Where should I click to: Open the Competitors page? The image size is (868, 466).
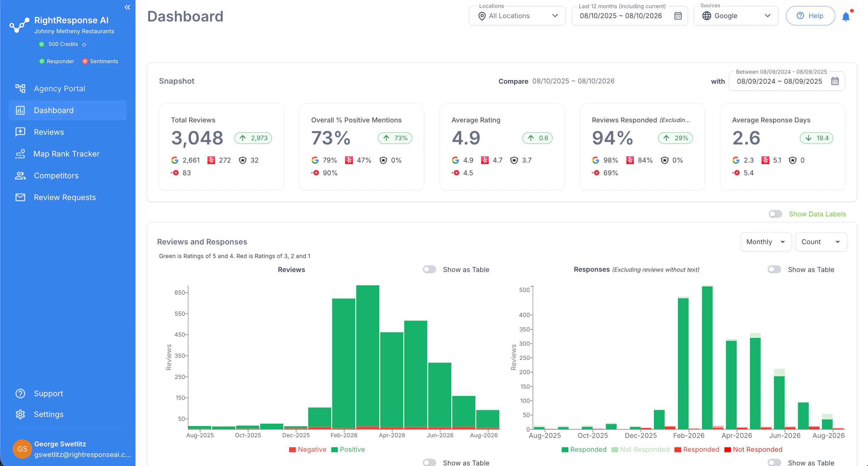67,175
